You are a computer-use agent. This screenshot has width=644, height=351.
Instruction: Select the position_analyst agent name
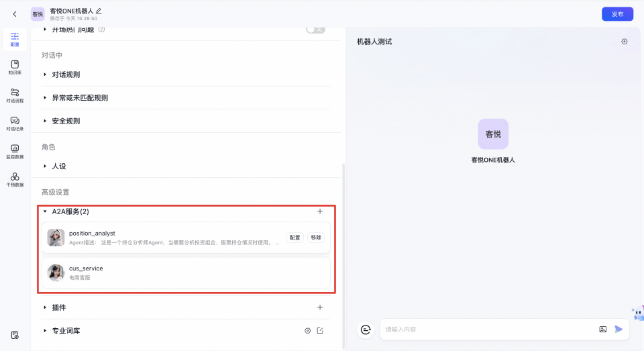pyautogui.click(x=92, y=233)
